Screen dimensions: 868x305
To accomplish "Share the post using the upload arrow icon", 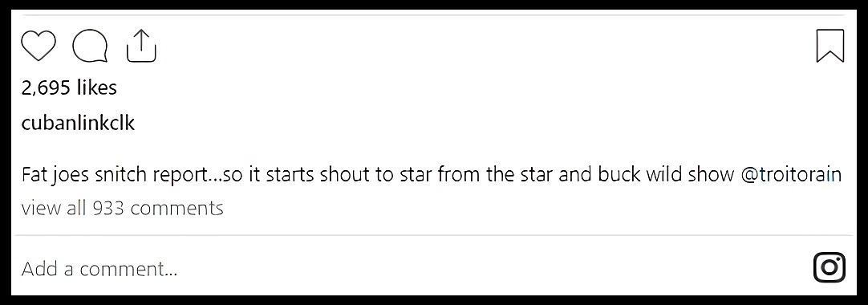I will tap(142, 46).
